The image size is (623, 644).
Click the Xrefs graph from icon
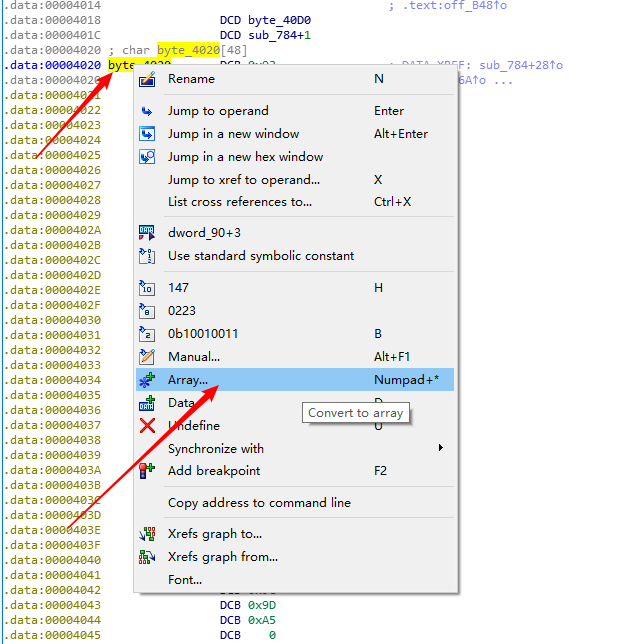(147, 557)
